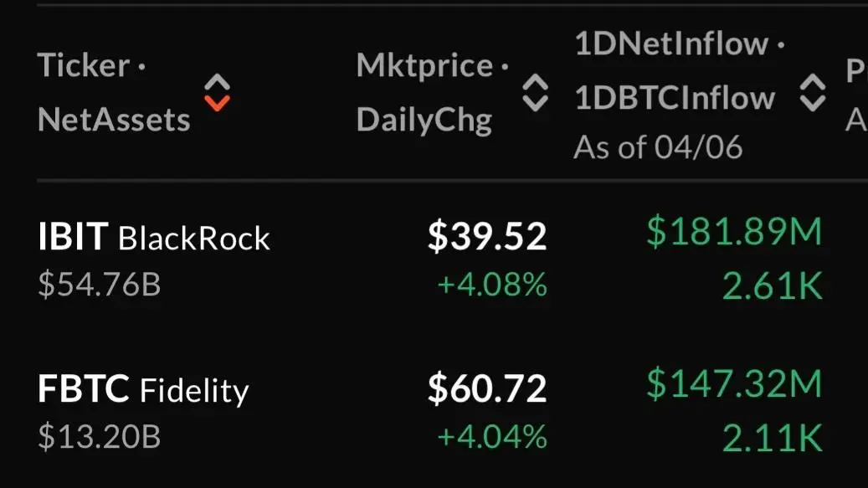Click sort arrows next to Mktprice DailyChg

click(536, 92)
